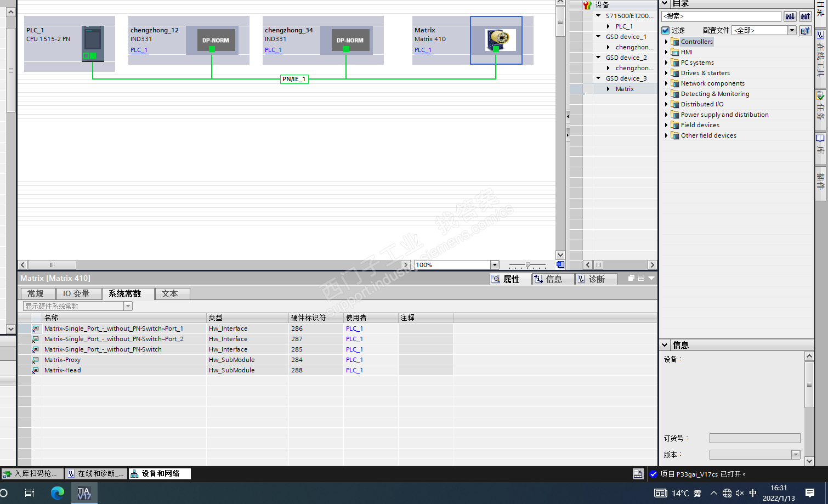
Task: Open Microsoft Edge from the taskbar
Action: [57, 493]
